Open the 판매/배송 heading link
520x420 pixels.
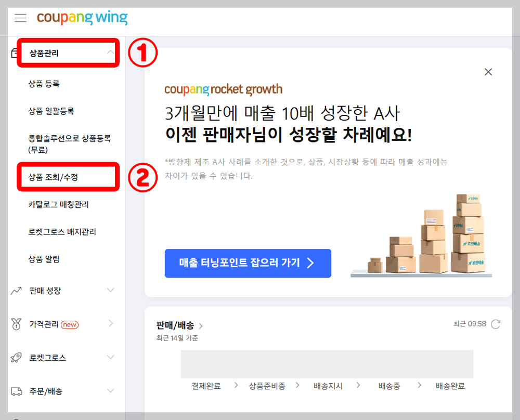179,325
